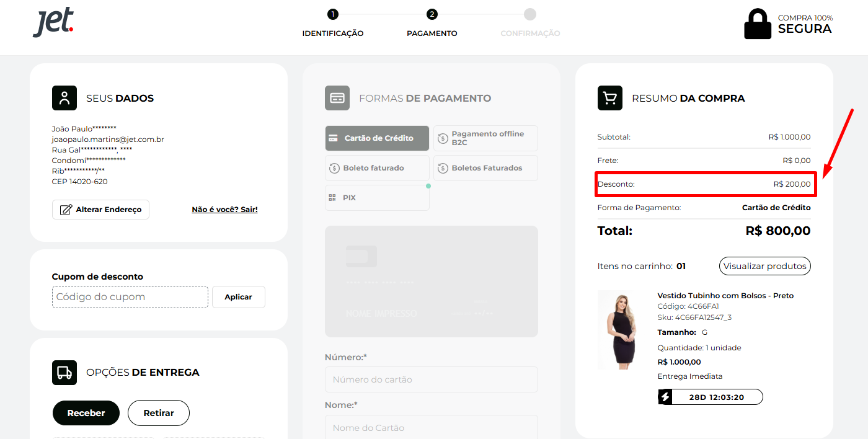Select Boletos Faturados payment option
Screen dimensions: 868x439
pyautogui.click(x=485, y=168)
